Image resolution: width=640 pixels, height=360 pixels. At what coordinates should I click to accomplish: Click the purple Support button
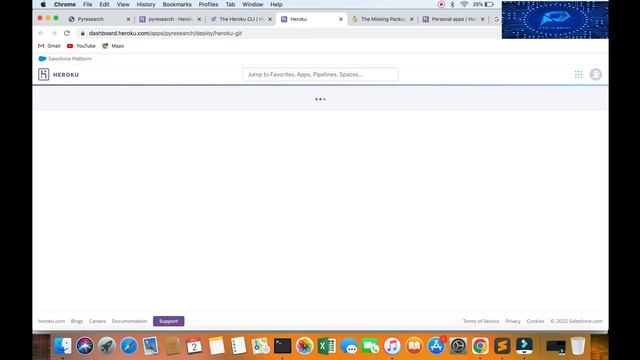[x=169, y=321]
